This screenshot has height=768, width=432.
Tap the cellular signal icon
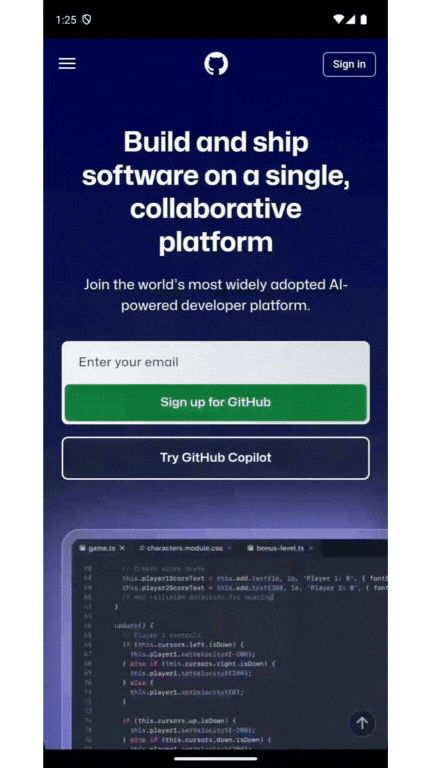pyautogui.click(x=351, y=20)
